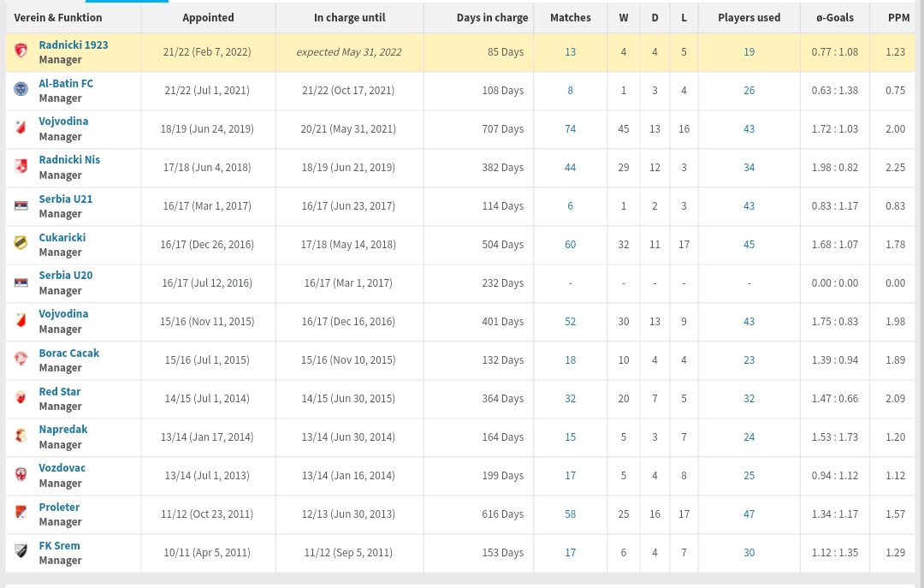This screenshot has height=588, width=924.
Task: Click the Radnicki Nis club crest icon
Action: (x=21, y=167)
